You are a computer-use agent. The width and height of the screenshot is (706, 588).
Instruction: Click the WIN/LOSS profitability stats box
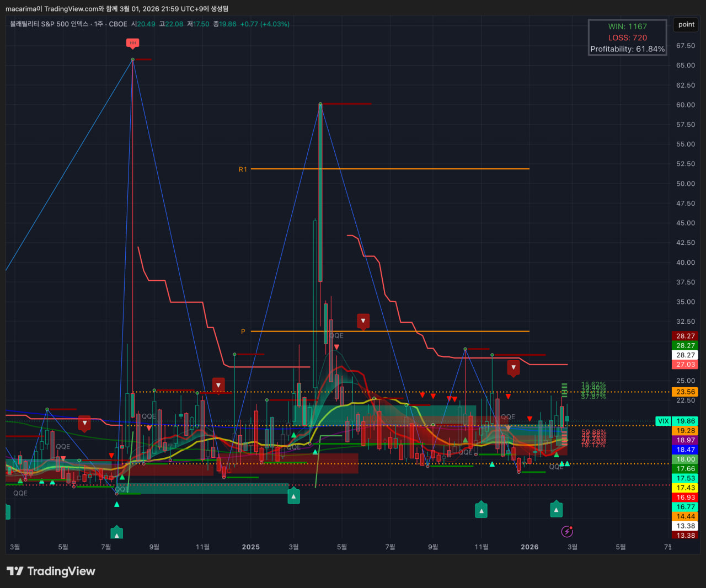tap(627, 38)
